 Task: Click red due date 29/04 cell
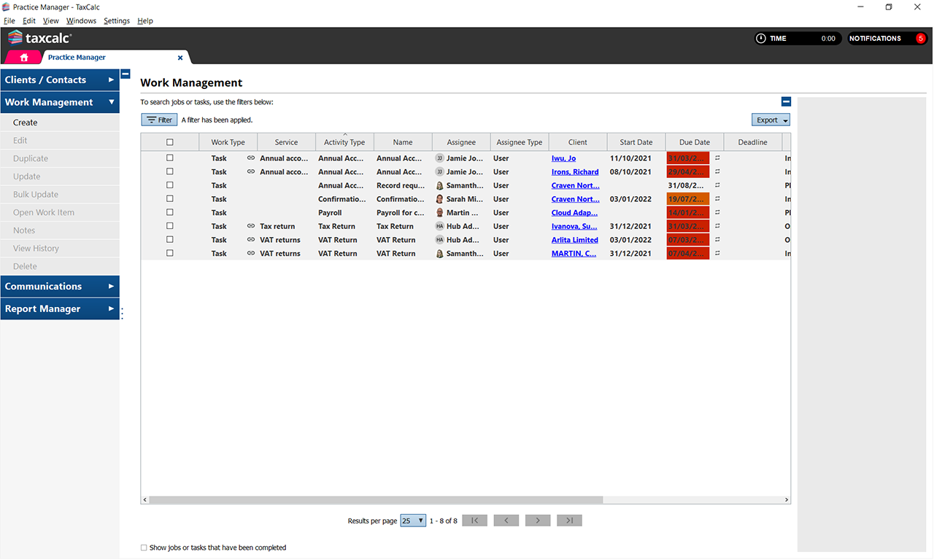(x=688, y=172)
